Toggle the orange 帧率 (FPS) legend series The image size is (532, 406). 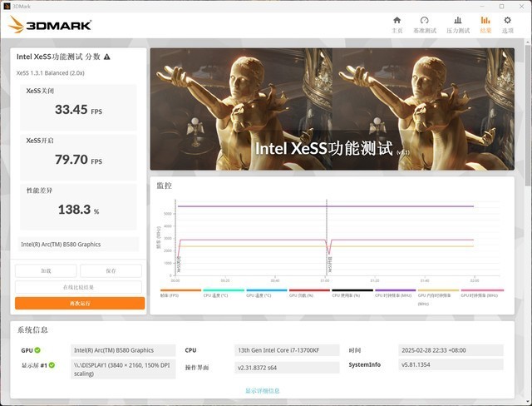tap(180, 294)
